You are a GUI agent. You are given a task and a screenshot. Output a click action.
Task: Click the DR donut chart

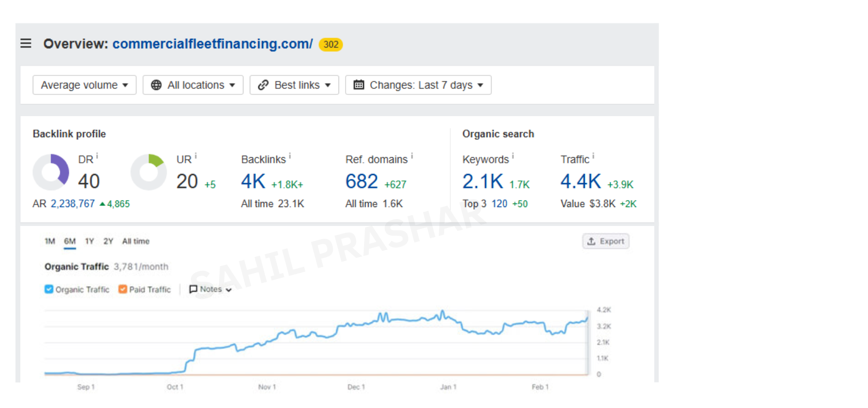pyautogui.click(x=51, y=172)
